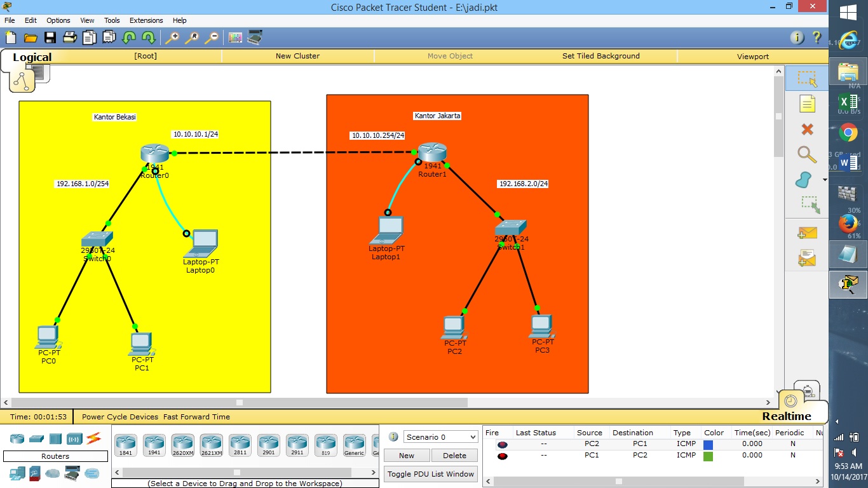Fire the PC1 to PC2 PDU

pyautogui.click(x=503, y=456)
